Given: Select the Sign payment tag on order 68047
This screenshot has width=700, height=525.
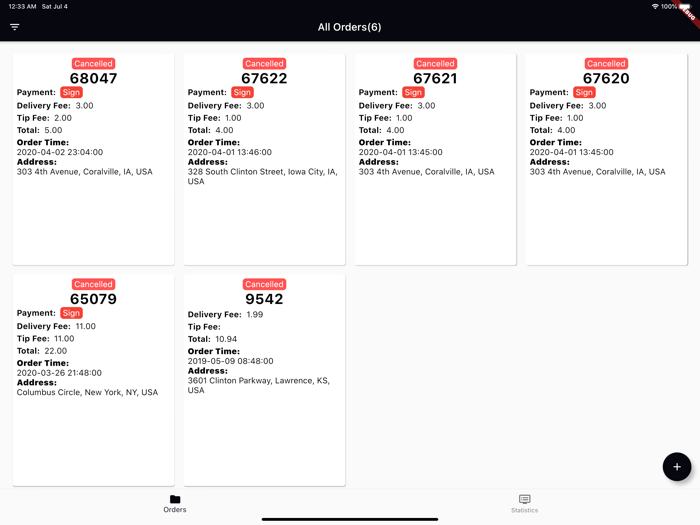Looking at the screenshot, I should [x=71, y=92].
